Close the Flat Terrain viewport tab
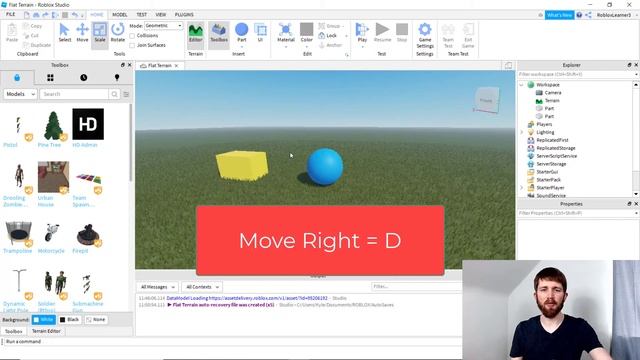 tap(176, 66)
